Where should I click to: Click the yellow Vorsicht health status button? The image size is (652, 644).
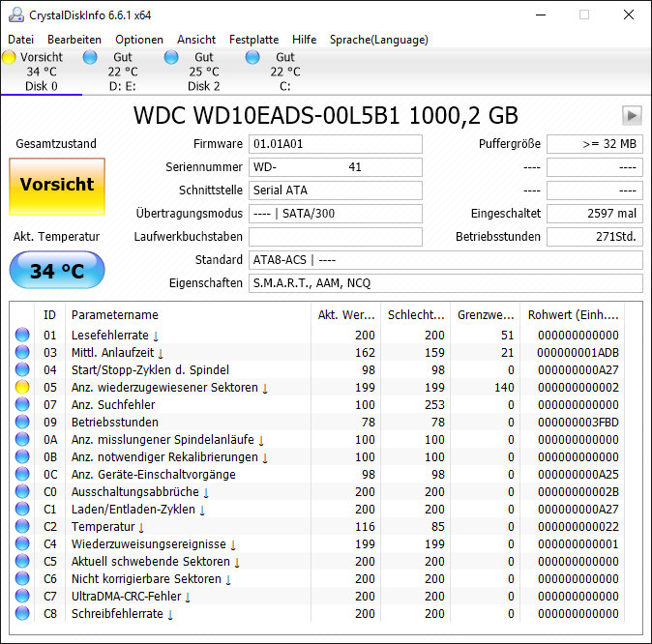(x=57, y=187)
